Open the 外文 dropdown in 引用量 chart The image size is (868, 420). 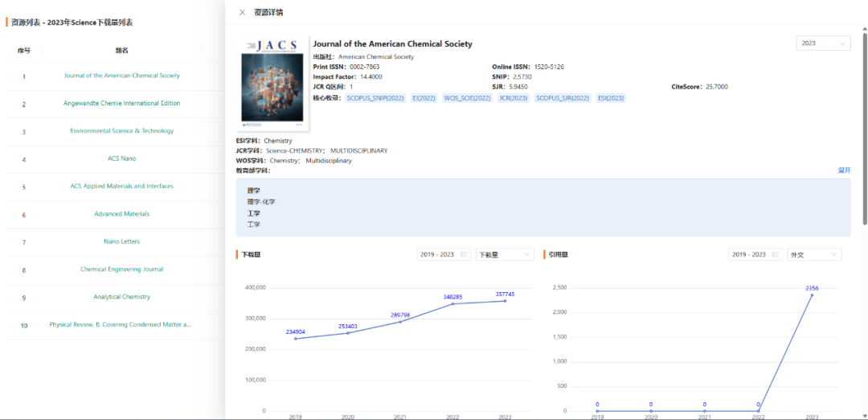pyautogui.click(x=814, y=255)
